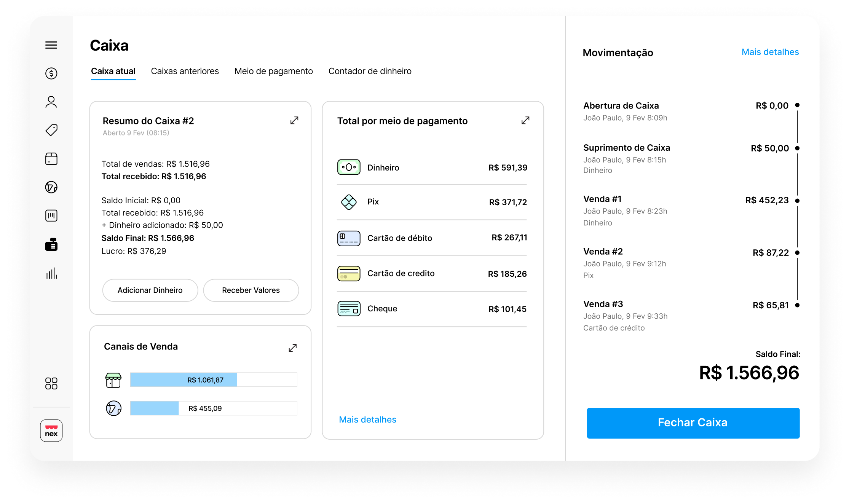Screen dimensions: 849x504
Task: Open the apps grid icon
Action: (x=51, y=383)
